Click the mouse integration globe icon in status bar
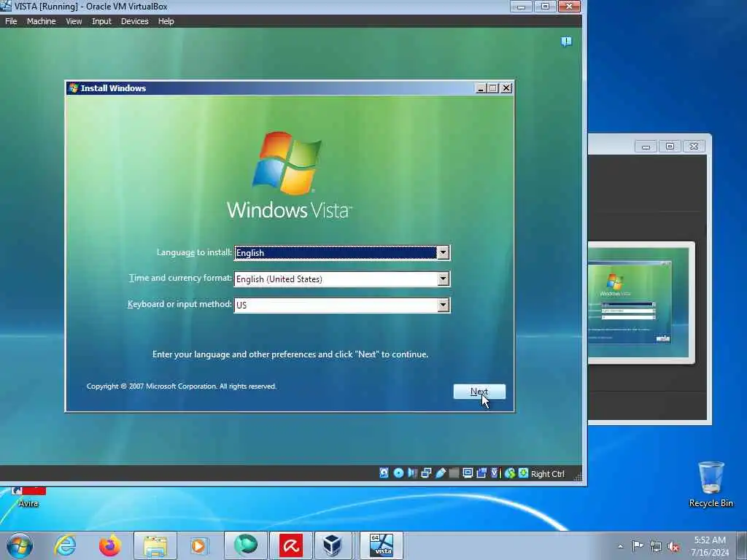The image size is (747, 560). click(510, 472)
